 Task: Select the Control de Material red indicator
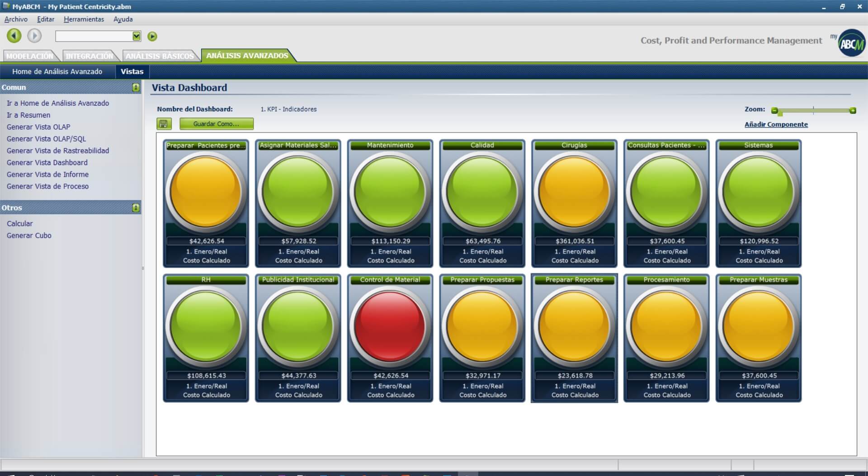tap(390, 326)
